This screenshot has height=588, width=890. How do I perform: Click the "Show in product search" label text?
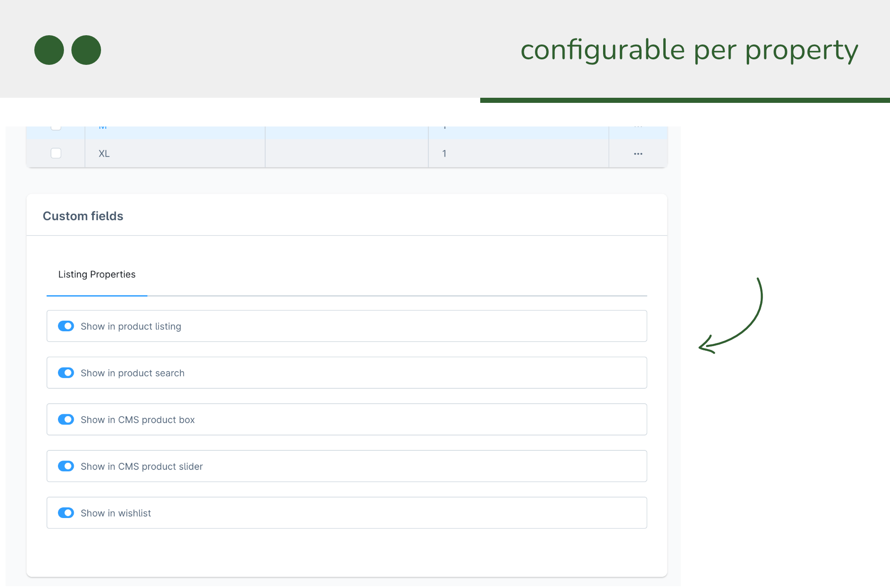(x=133, y=373)
